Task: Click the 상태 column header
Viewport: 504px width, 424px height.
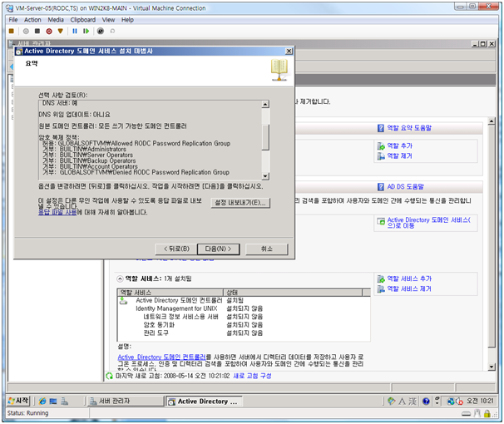Action: pos(293,293)
